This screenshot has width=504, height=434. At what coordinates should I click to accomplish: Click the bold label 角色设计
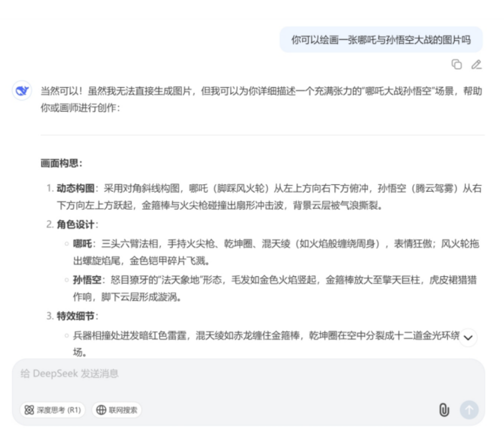coord(75,224)
